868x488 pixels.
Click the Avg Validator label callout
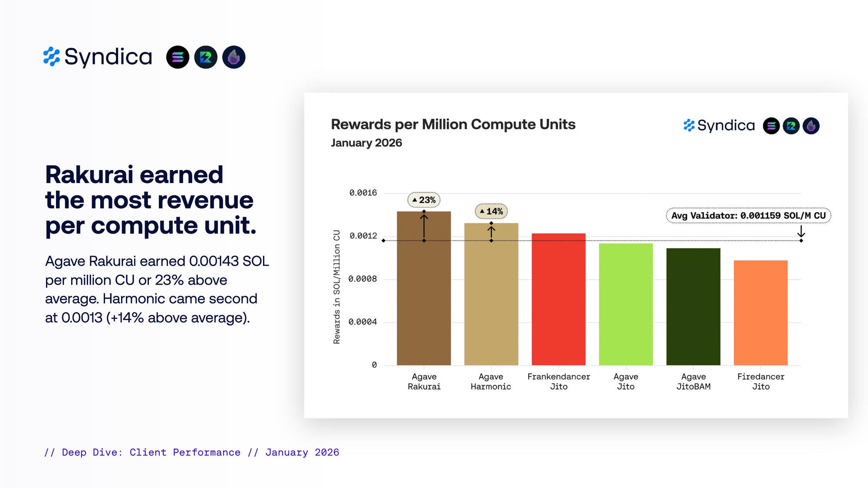748,216
